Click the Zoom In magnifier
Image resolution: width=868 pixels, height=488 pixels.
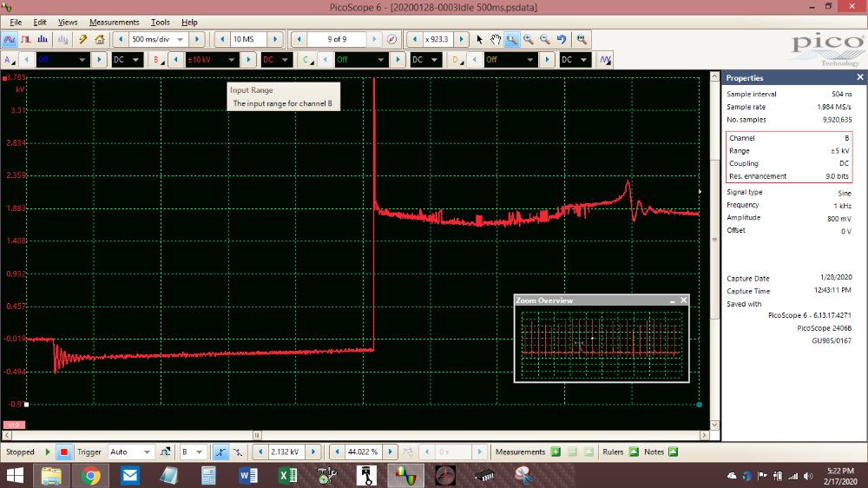click(529, 39)
